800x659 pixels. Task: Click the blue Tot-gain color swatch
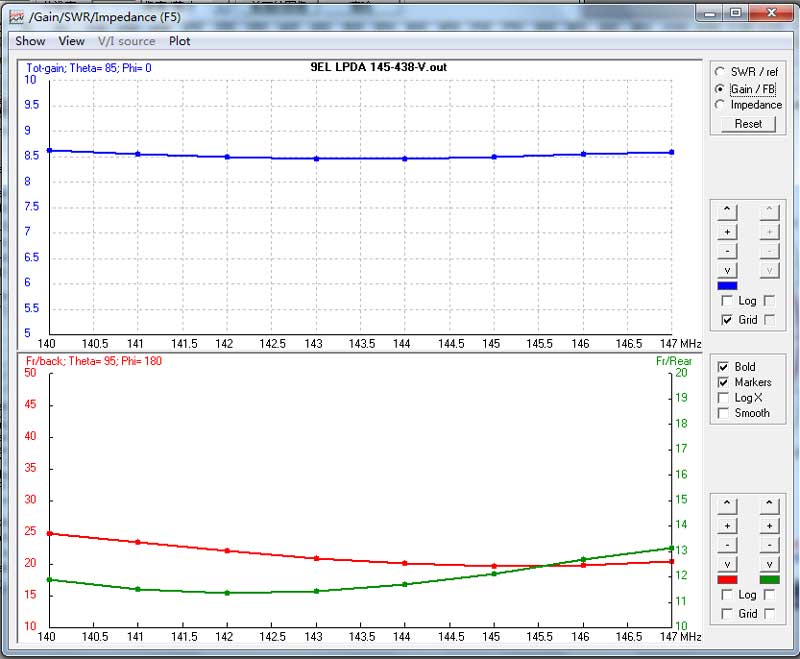727,286
